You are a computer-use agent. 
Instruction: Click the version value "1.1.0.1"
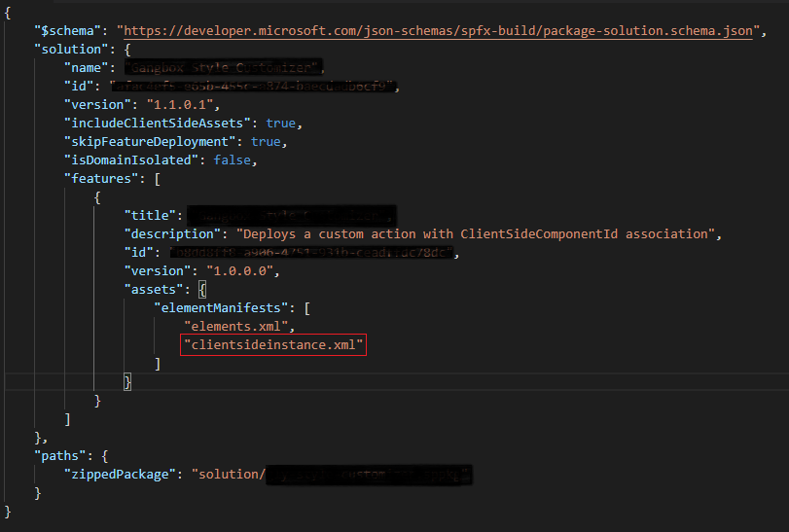coord(179,105)
